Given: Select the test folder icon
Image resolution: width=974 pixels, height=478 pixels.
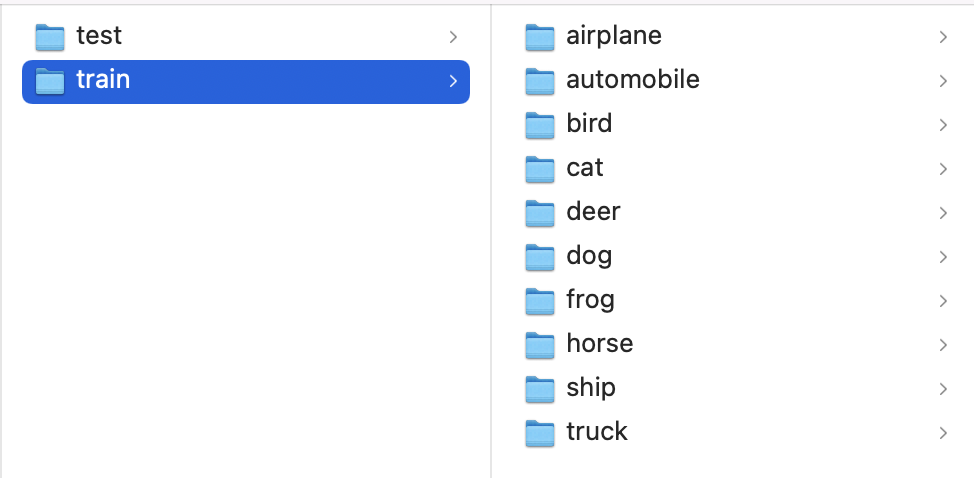Looking at the screenshot, I should (x=50, y=37).
